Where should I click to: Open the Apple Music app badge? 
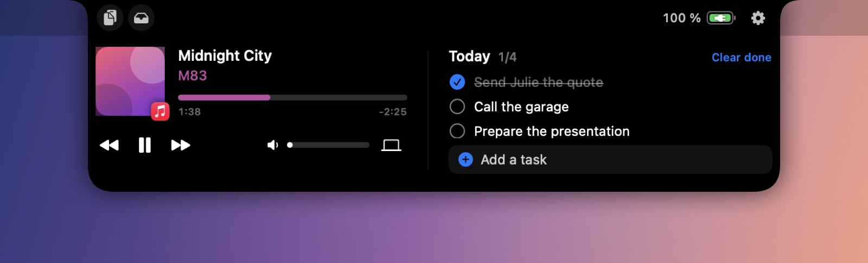[x=160, y=111]
